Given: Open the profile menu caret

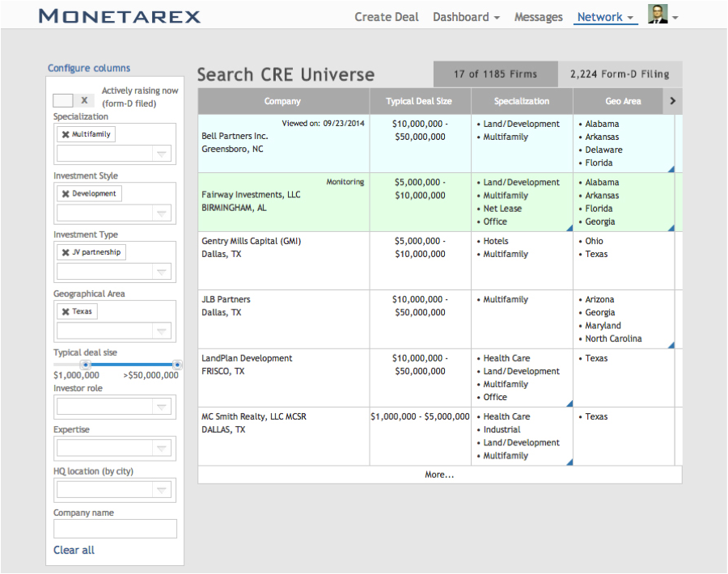Looking at the screenshot, I should [x=675, y=18].
